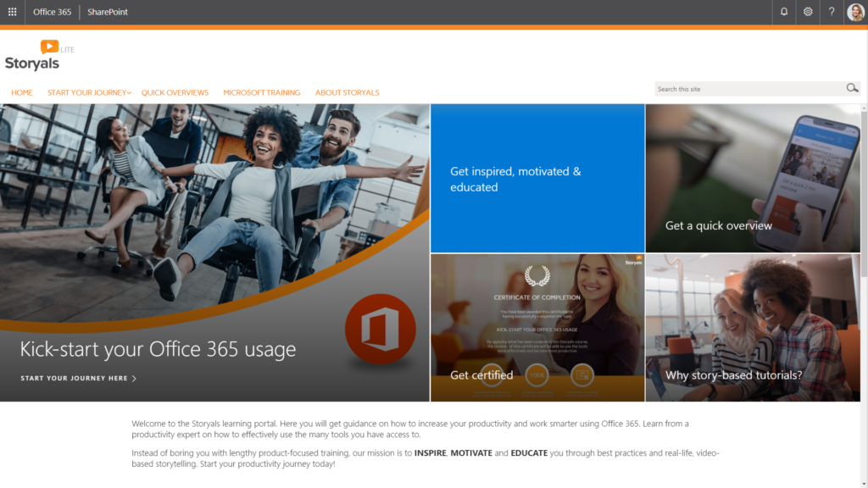Open the Get certified tile
This screenshot has width=868, height=488.
pyautogui.click(x=537, y=328)
